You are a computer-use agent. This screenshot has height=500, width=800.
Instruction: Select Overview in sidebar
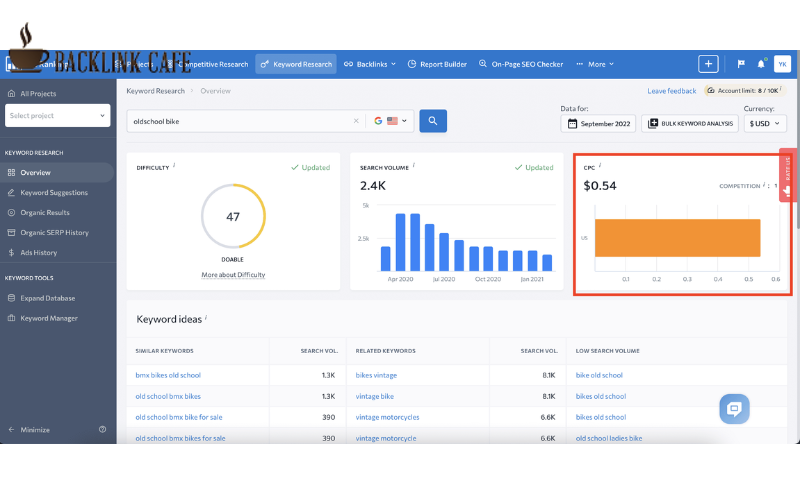57,172
